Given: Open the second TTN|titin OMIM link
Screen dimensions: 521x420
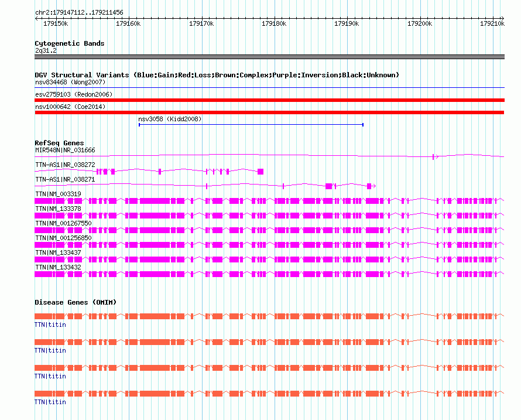Looking at the screenshot, I should pyautogui.click(x=50, y=350).
